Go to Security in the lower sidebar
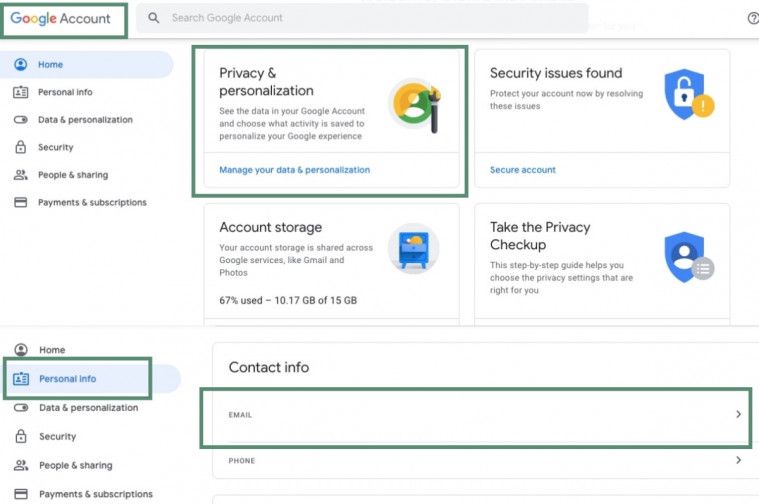The width and height of the screenshot is (759, 504). (58, 436)
